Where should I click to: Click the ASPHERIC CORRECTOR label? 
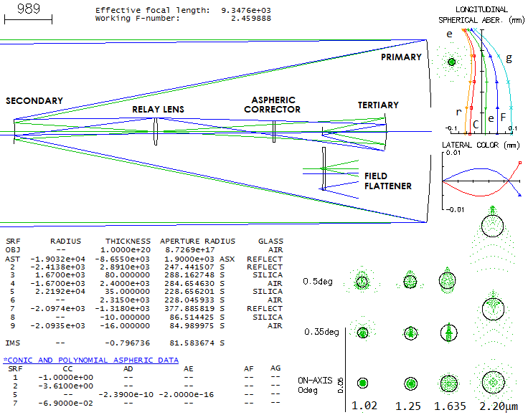click(x=273, y=105)
